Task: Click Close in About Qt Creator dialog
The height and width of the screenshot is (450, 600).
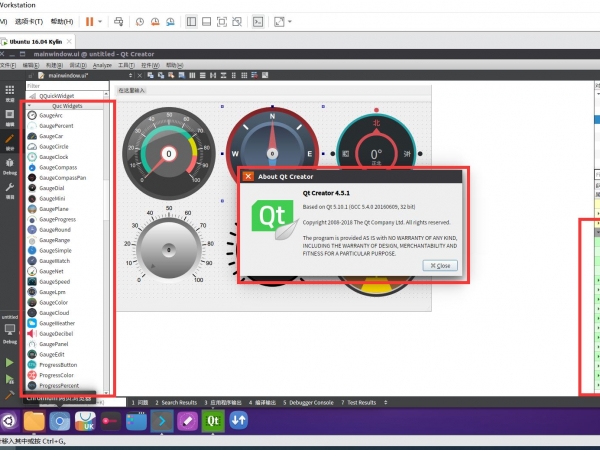Action: 440,265
